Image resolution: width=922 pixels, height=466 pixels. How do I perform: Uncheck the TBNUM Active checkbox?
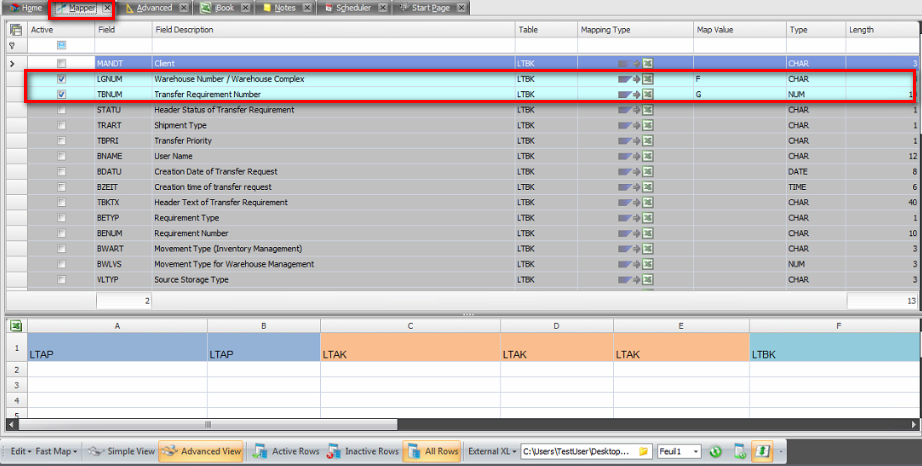tap(62, 94)
